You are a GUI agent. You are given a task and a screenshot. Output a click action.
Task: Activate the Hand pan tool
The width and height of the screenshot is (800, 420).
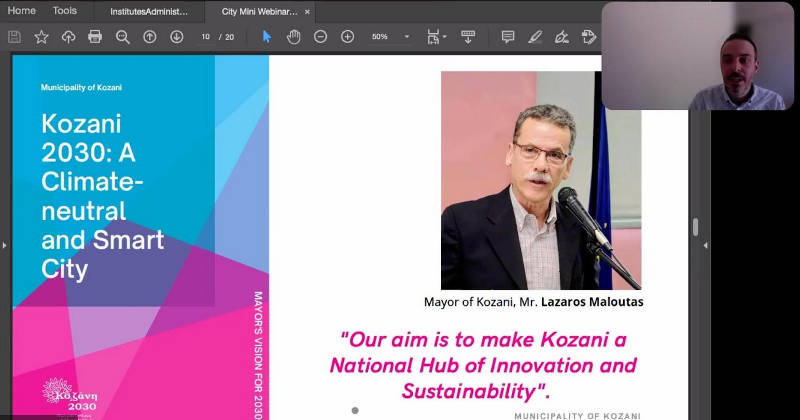293,37
